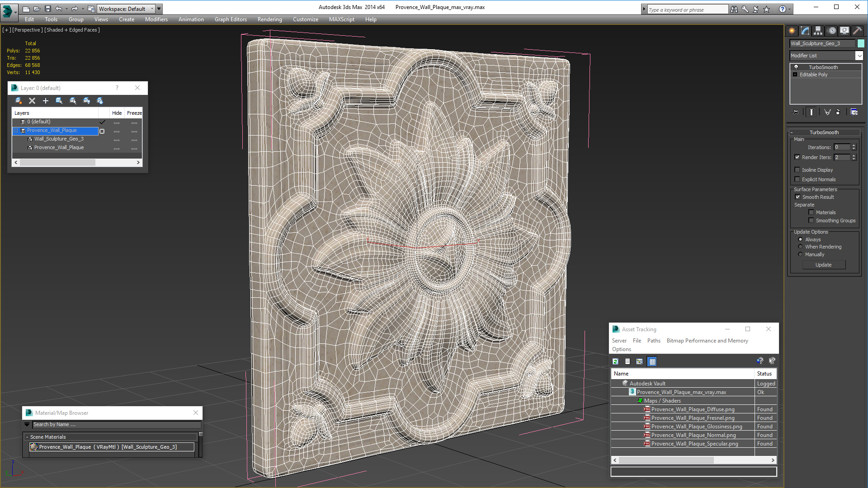
Task: Open the Rendering menu
Action: coord(269,19)
